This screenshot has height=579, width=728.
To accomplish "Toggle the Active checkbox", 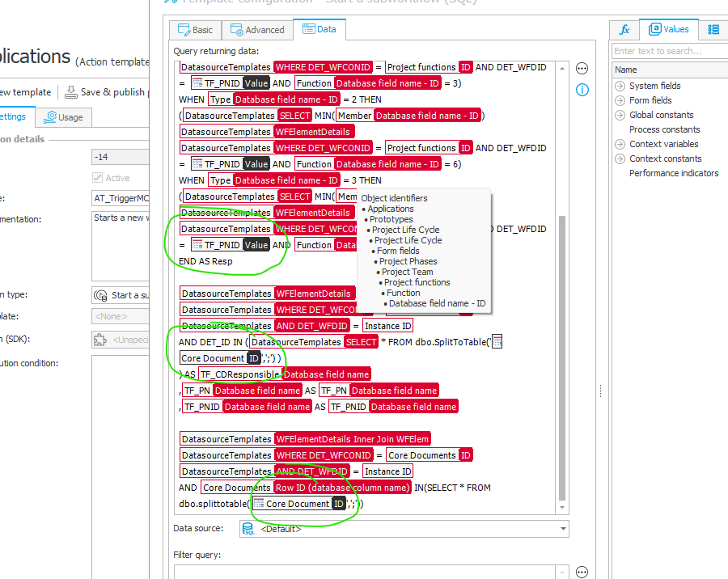I will pos(98,177).
